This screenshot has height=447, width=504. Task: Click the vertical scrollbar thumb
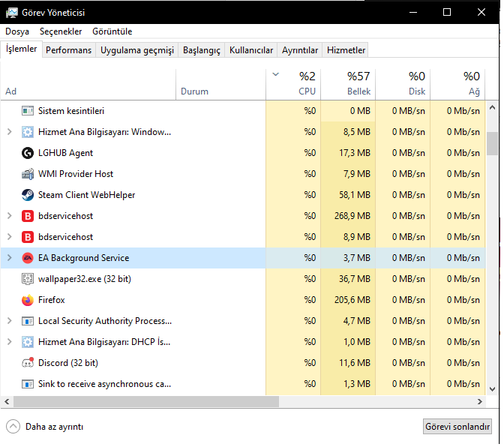[x=492, y=144]
